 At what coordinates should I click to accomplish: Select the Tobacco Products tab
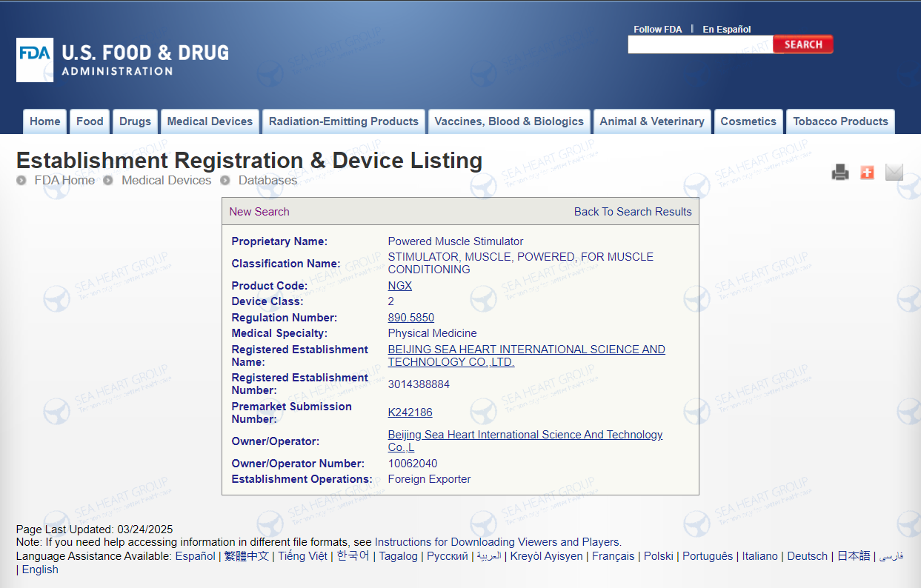coord(840,121)
